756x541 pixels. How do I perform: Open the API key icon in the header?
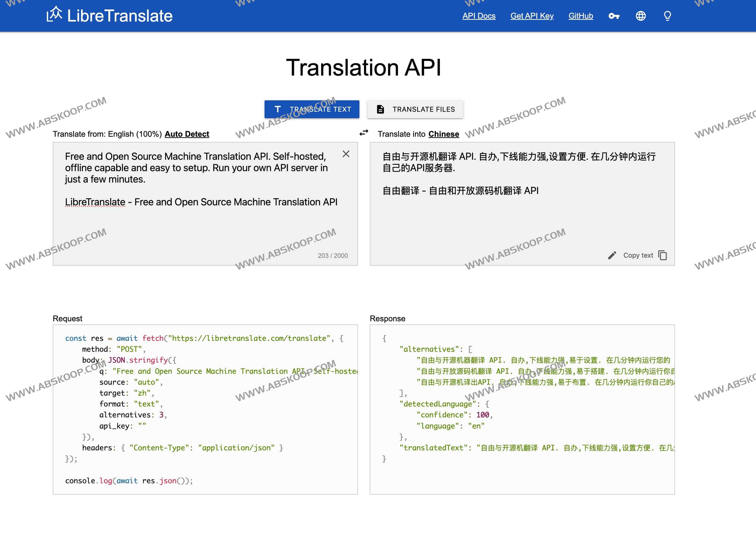click(x=614, y=16)
